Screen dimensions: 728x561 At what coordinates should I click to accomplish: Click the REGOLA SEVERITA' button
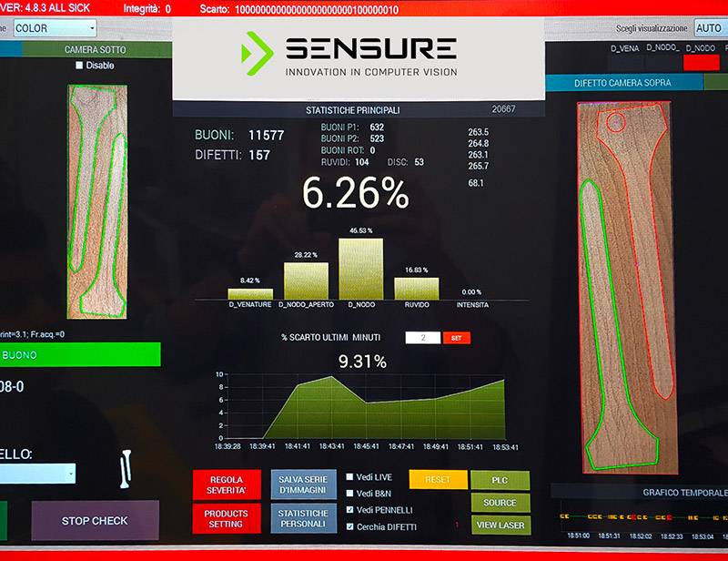click(x=226, y=484)
